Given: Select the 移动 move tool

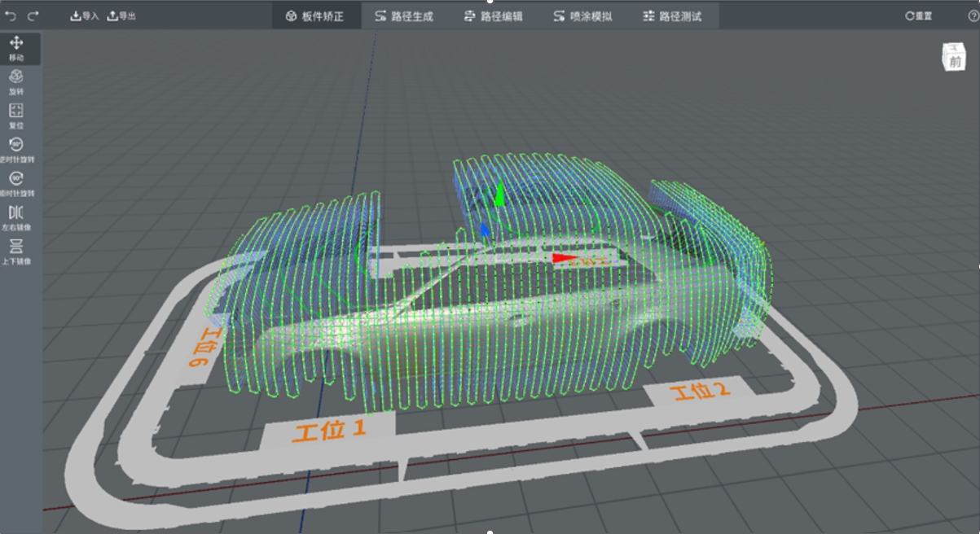Looking at the screenshot, I should (x=16, y=49).
